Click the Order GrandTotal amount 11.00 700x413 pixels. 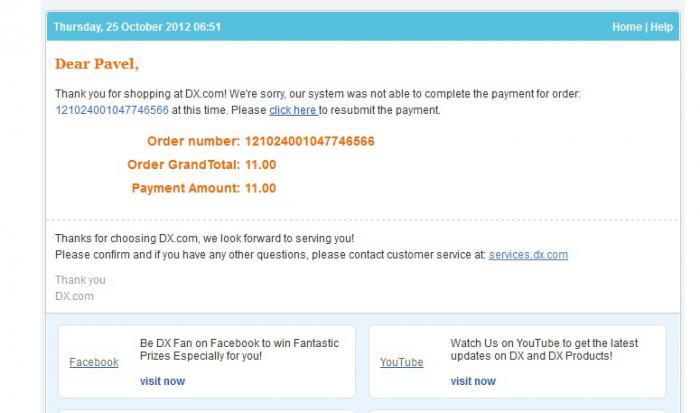260,164
